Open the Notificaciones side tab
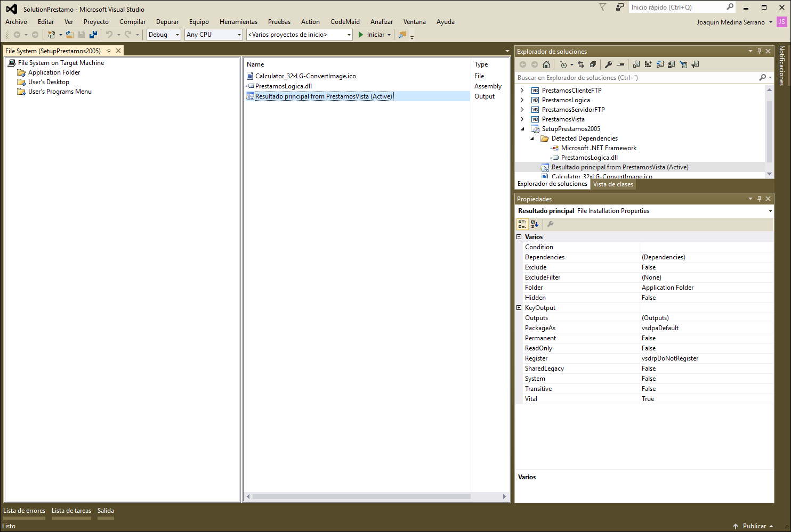The width and height of the screenshot is (791, 532). (782, 66)
